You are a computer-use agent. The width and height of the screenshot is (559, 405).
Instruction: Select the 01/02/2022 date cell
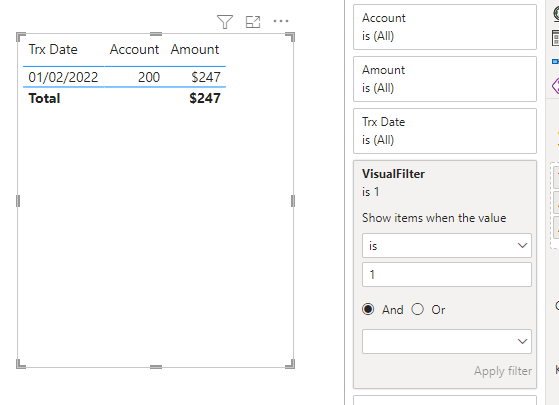tap(63, 77)
